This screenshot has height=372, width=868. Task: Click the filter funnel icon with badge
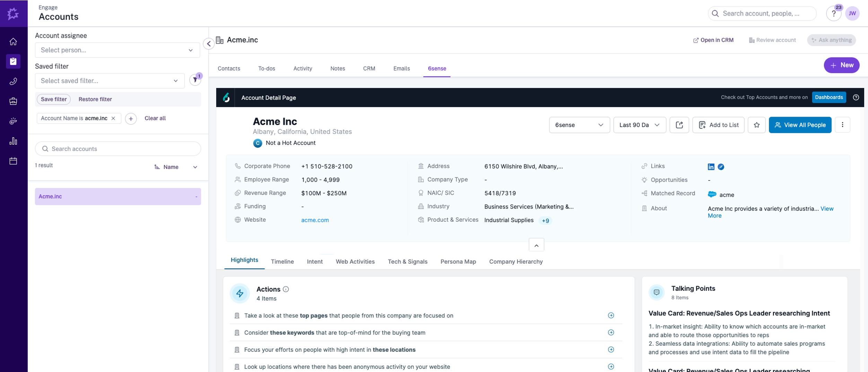tap(195, 80)
